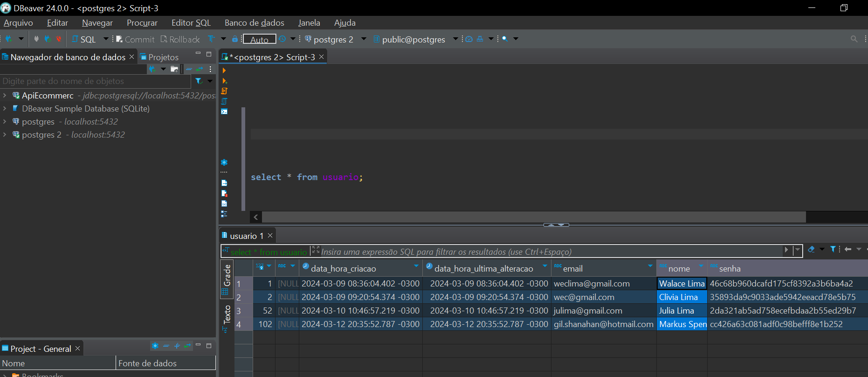868x377 pixels.
Task: Click the object name filter field
Action: click(x=96, y=81)
